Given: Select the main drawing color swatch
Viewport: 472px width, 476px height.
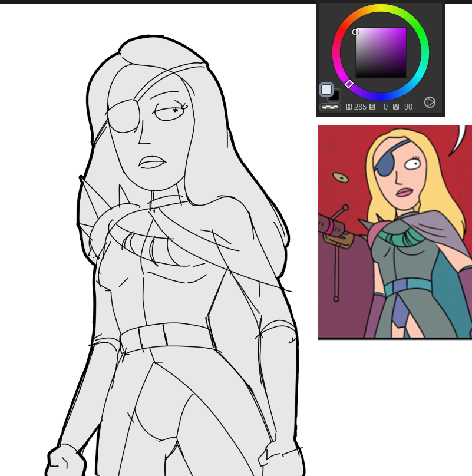Looking at the screenshot, I should pyautogui.click(x=326, y=90).
